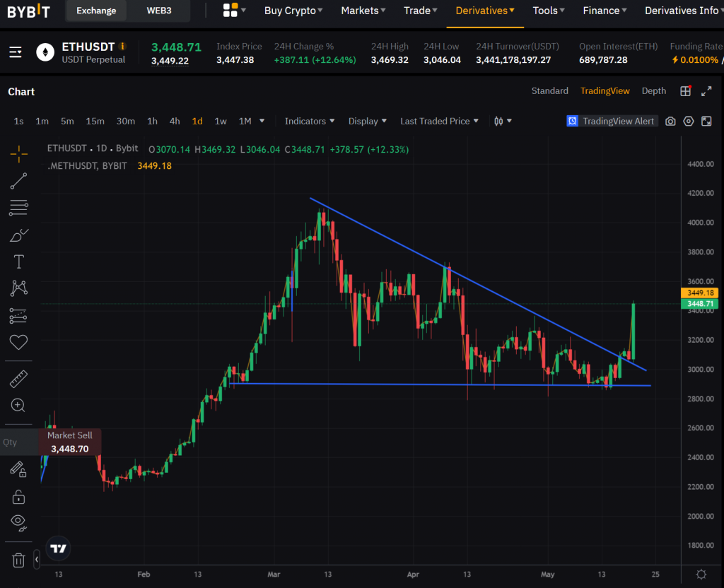This screenshot has width=724, height=588.
Task: Open the Buy Crypto menu
Action: tap(293, 11)
